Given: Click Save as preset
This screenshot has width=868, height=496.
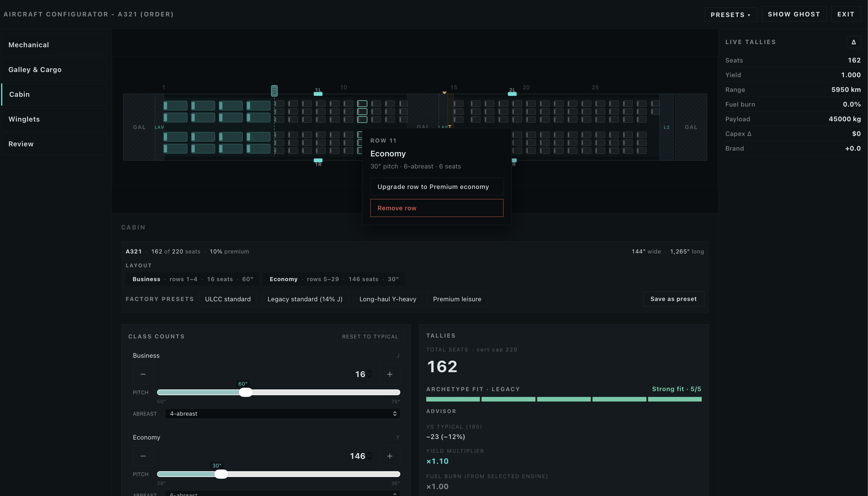Looking at the screenshot, I should click(x=673, y=299).
